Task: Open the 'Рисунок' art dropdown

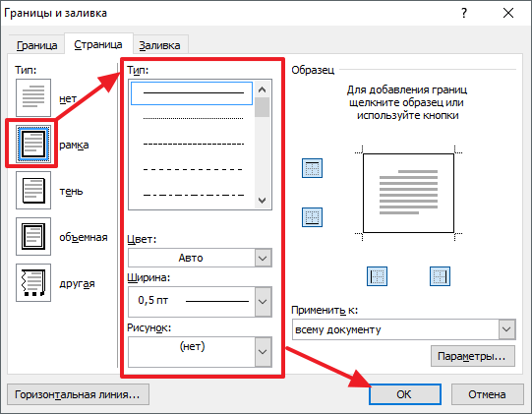Action: coord(200,352)
